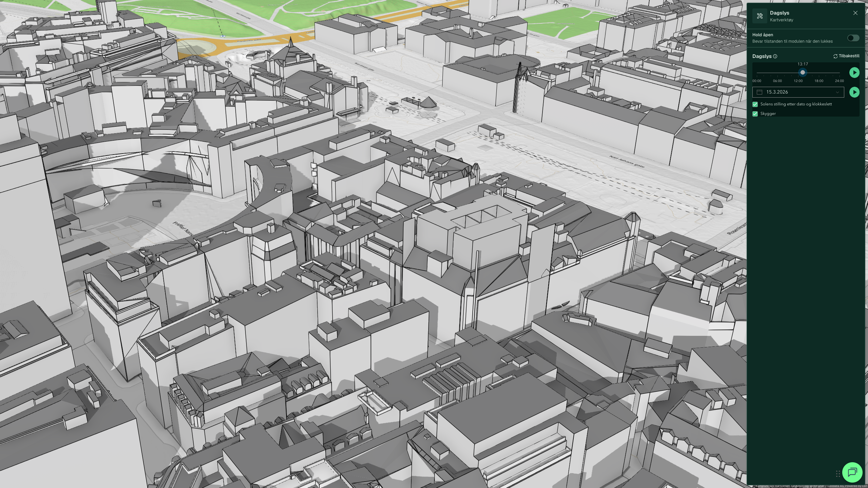Viewport: 868px width, 488px height.
Task: Click the calendar icon in the date field
Action: coord(759,92)
